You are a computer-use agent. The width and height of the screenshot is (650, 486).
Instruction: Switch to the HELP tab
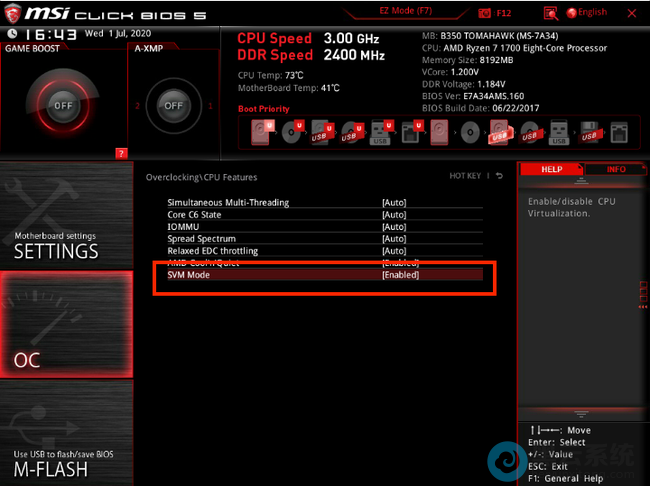point(551,169)
